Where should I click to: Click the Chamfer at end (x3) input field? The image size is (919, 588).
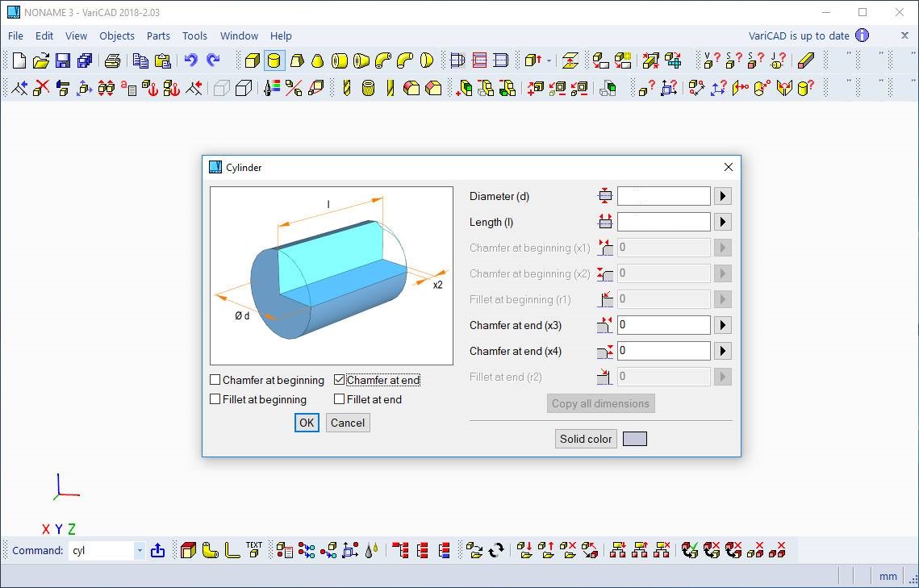click(x=664, y=325)
